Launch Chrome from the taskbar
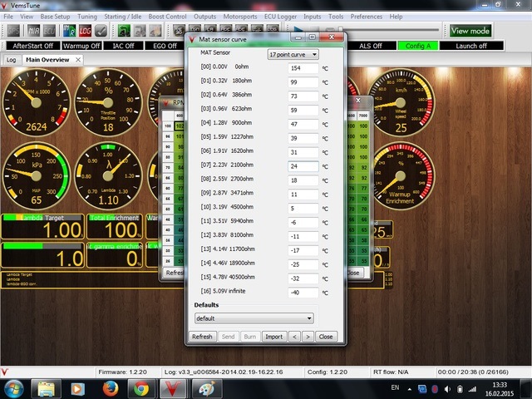532x399 pixels. point(141,389)
